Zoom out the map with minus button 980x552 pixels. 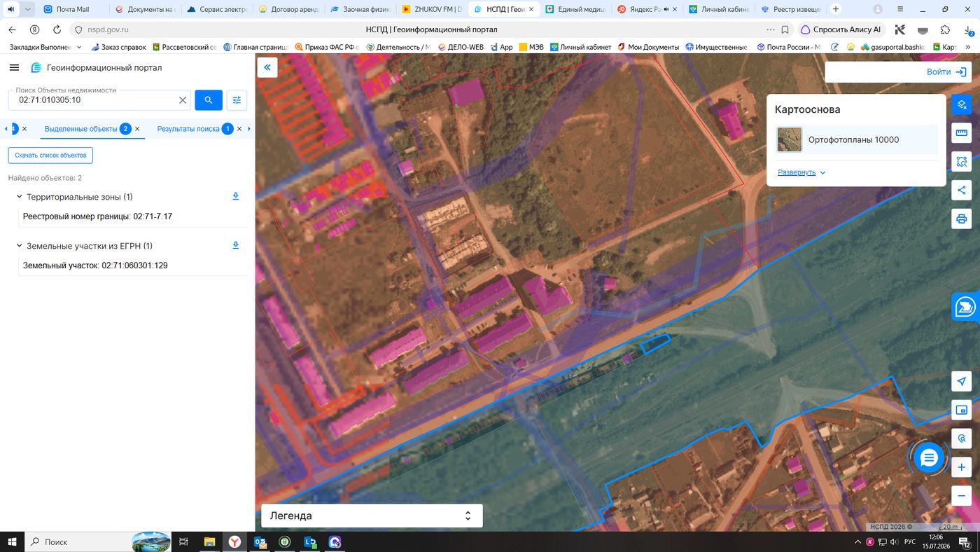click(x=962, y=496)
